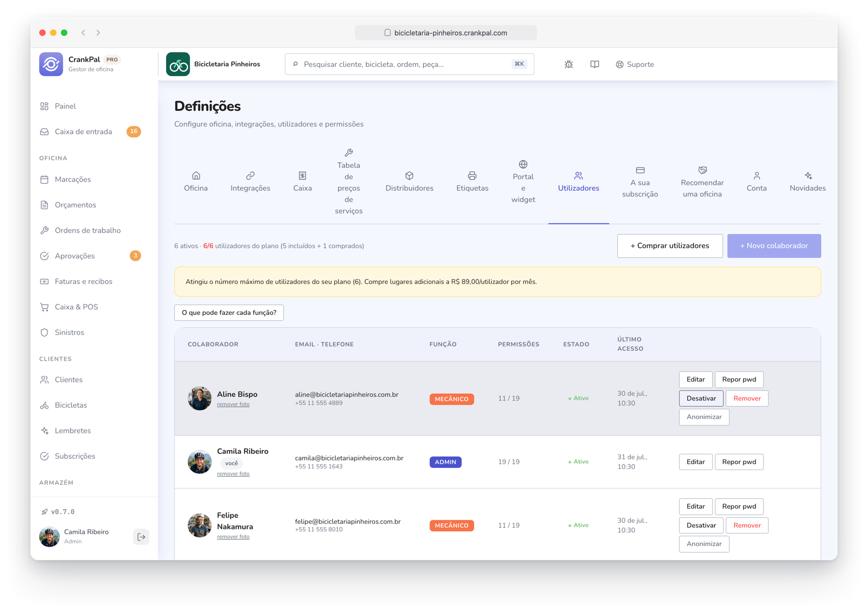Click Remover for Aline Bispo
The image size is (868, 614).
tap(747, 398)
